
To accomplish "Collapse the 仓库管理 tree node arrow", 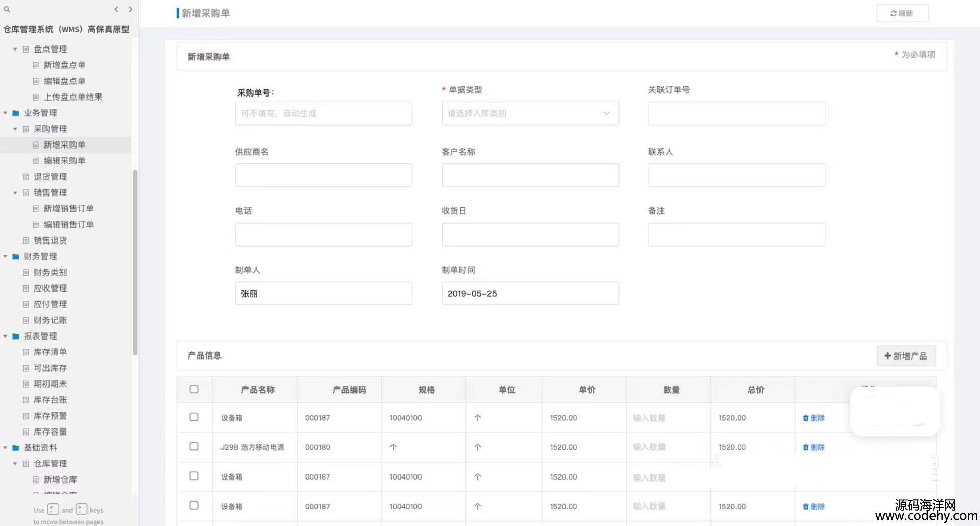I will 15,464.
